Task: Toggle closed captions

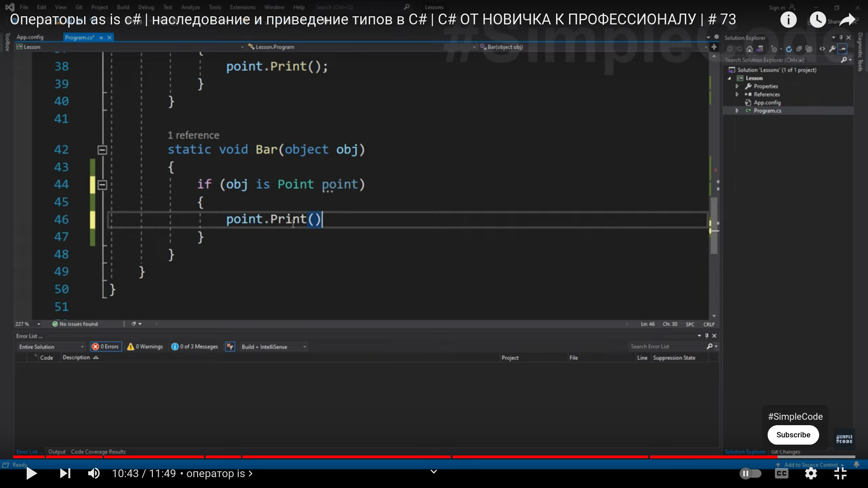Action: (782, 473)
